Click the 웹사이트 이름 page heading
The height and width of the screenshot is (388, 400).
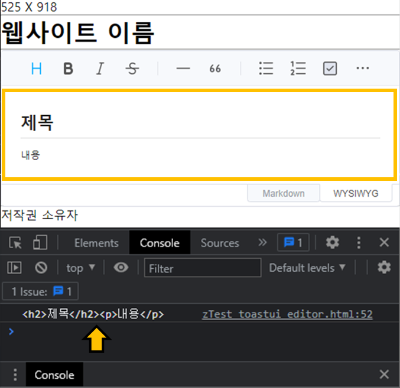tap(78, 33)
